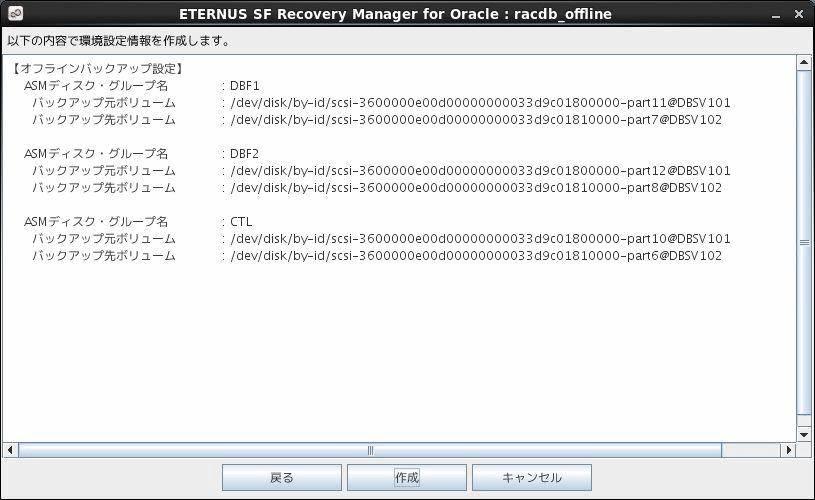This screenshot has width=815, height=500.
Task: Click the キャンセル (Cancel) button
Action: [531, 477]
